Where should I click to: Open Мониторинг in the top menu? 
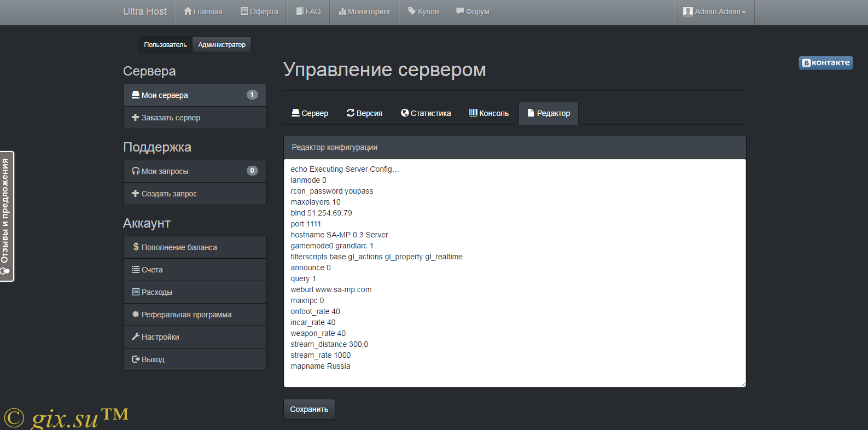tap(364, 11)
